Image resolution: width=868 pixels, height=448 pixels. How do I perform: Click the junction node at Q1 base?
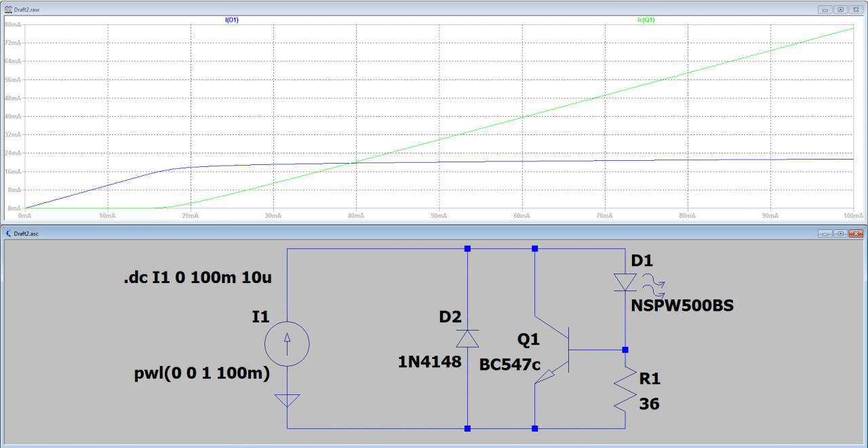625,350
